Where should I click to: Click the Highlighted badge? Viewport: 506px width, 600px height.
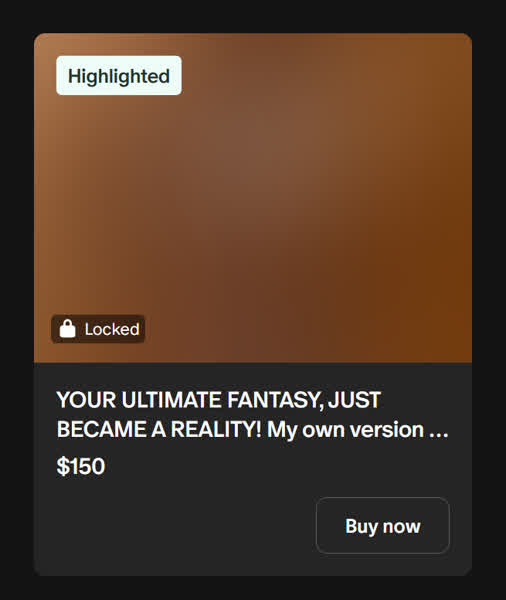[x=119, y=75]
